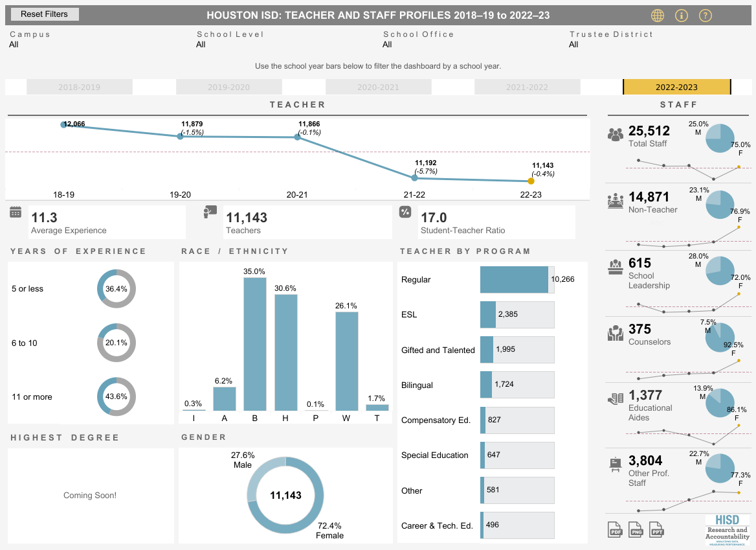Screen dimensions: 756x550
Task: Select the 2018-2019 school year bar
Action: click(x=80, y=87)
